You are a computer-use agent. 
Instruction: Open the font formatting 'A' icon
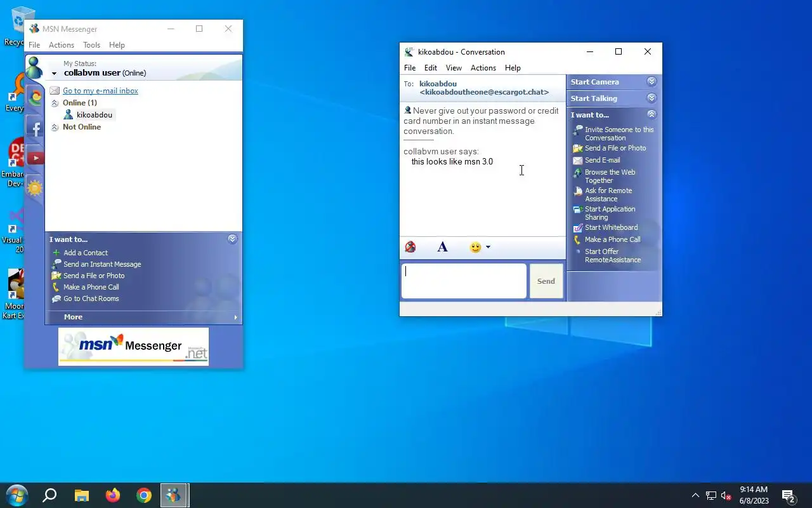[x=443, y=247]
